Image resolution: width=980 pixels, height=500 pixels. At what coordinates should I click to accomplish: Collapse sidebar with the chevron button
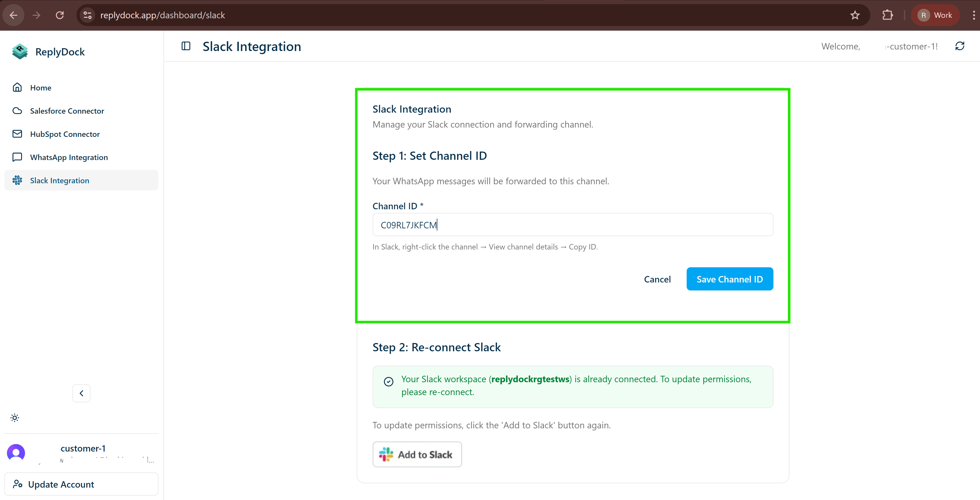coord(81,393)
